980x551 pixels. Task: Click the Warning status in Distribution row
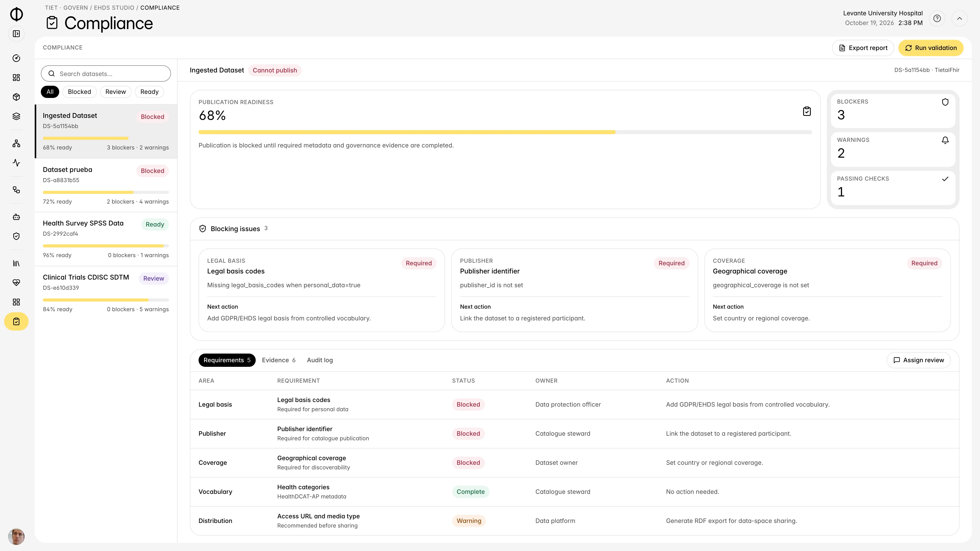point(469,521)
